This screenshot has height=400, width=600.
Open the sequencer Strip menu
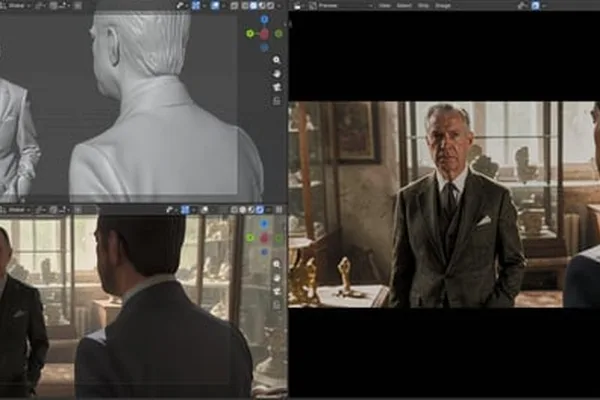(423, 6)
